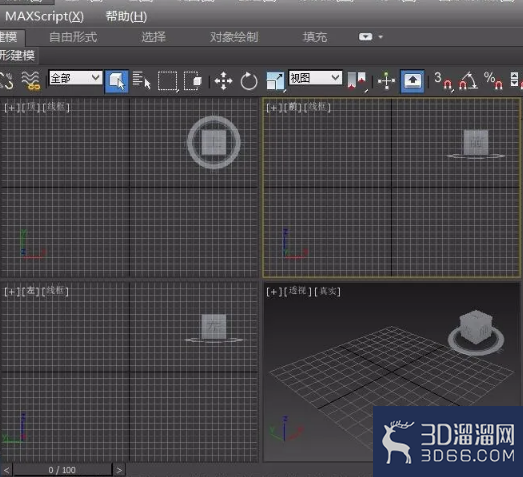
Task: Switch to the 选择 ribbon tab
Action: [153, 37]
